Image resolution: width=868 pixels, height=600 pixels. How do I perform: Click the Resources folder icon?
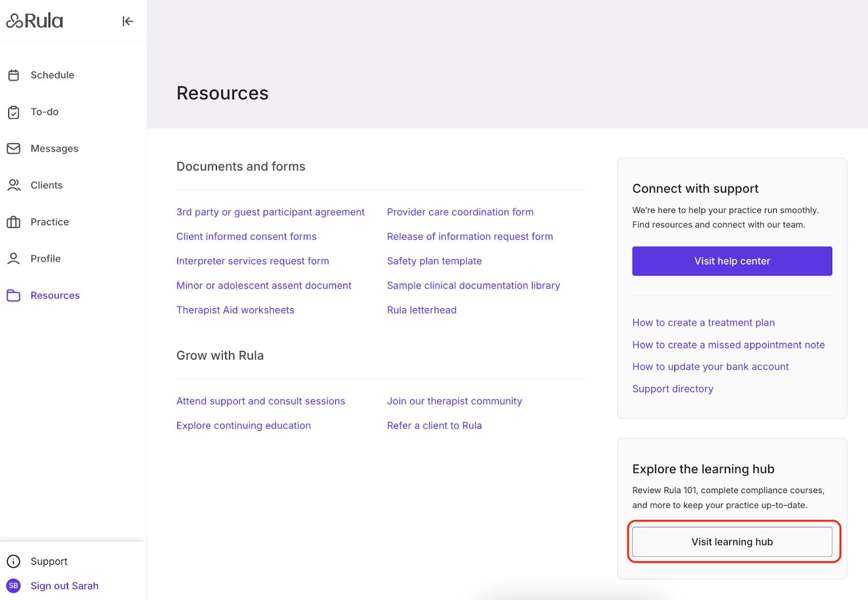14,296
